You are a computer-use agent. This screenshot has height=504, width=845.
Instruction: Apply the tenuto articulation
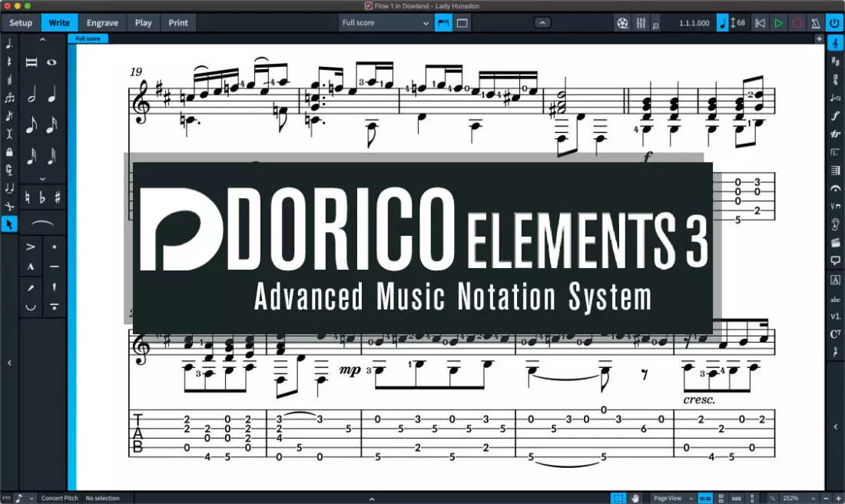(x=54, y=267)
